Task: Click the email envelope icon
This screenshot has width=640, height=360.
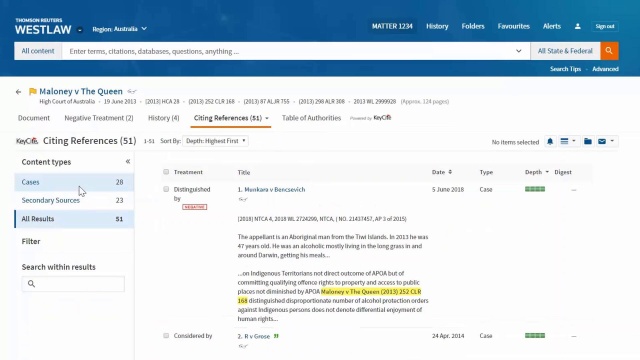Action: (602, 141)
